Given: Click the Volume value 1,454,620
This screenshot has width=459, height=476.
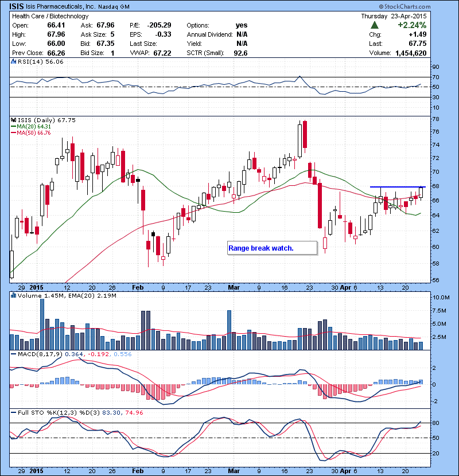Looking at the screenshot, I should tap(411, 53).
